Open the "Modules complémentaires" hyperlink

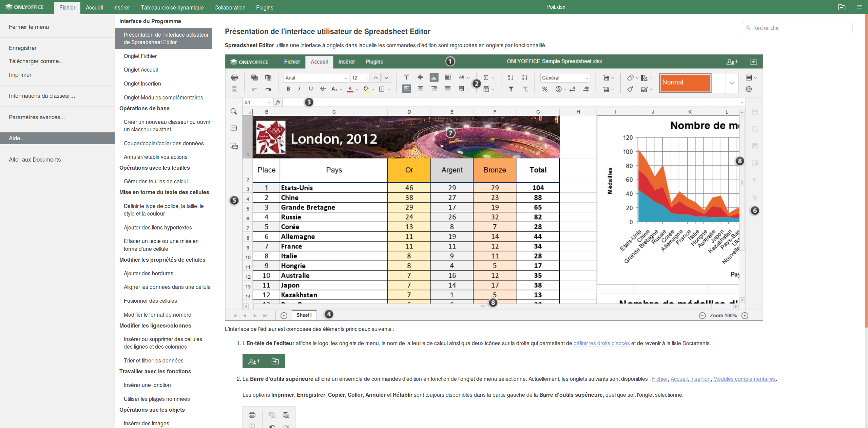(744, 379)
